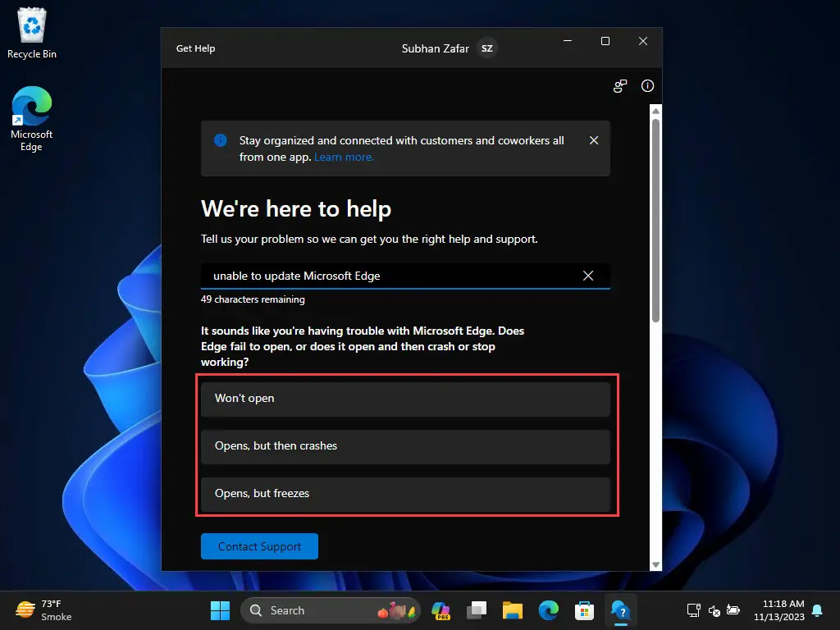Open Task View on the taskbar
840x630 pixels.
click(477, 610)
